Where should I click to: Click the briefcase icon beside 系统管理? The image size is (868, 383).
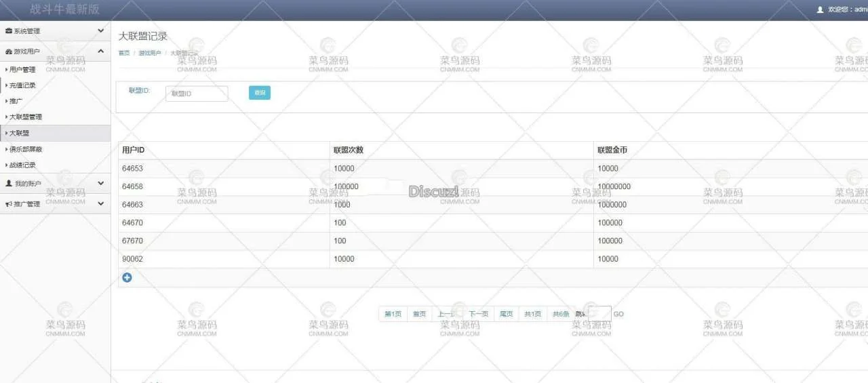[x=8, y=31]
